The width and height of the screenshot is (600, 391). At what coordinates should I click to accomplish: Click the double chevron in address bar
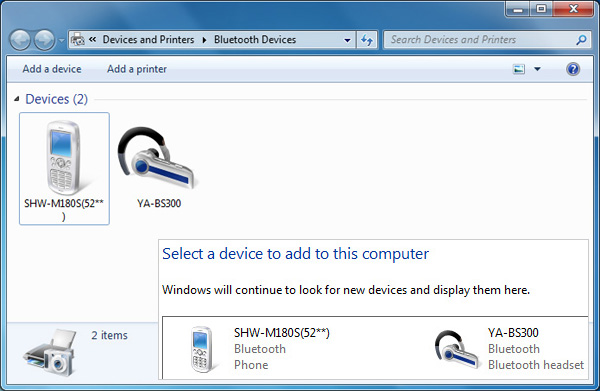tap(93, 39)
